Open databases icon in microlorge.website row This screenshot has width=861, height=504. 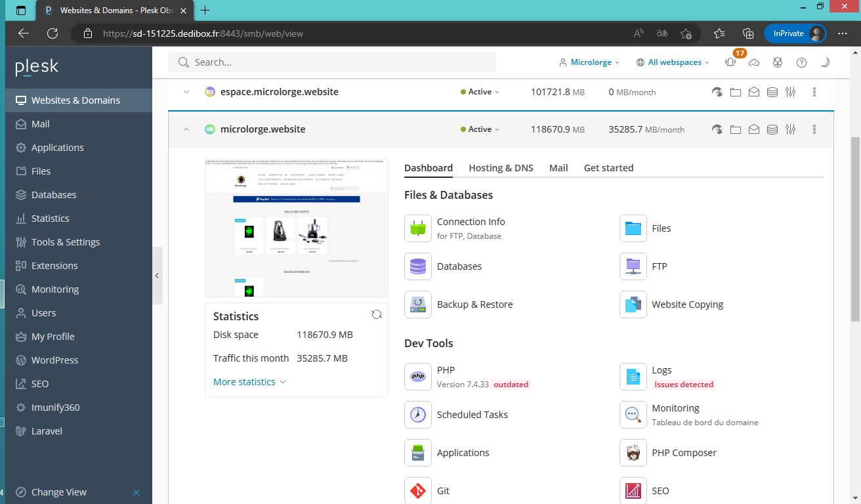772,129
